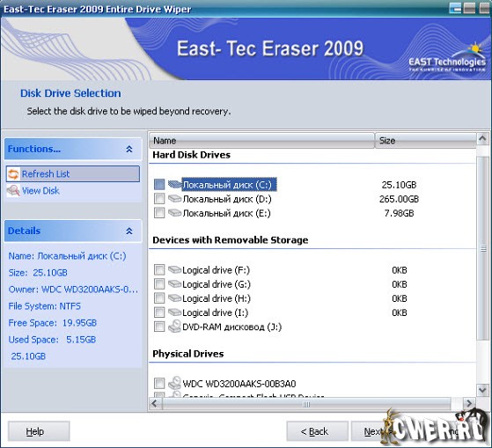
Task: Select the WDC WD3200AAKS-00B3A0 checkbox
Action: (159, 384)
